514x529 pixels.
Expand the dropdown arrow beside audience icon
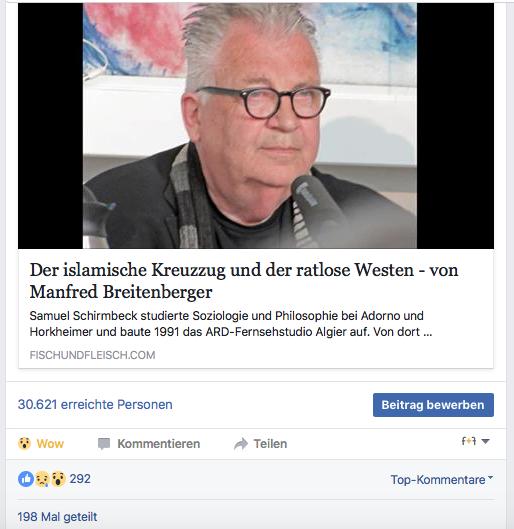[x=485, y=441]
